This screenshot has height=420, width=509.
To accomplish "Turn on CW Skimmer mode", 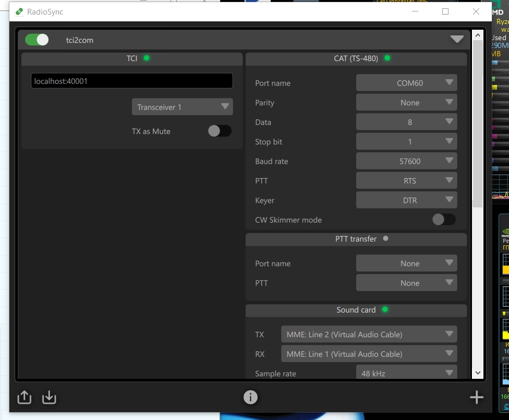I will (444, 220).
